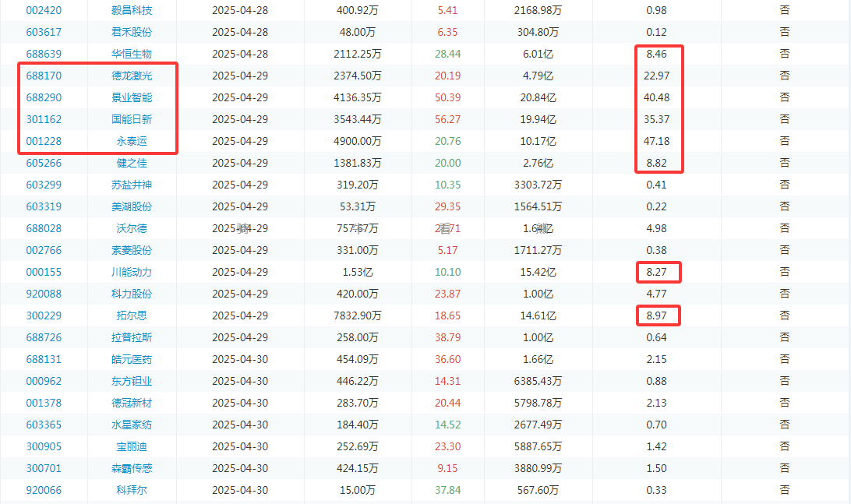Open 德冠新材 stock link

[x=132, y=403]
